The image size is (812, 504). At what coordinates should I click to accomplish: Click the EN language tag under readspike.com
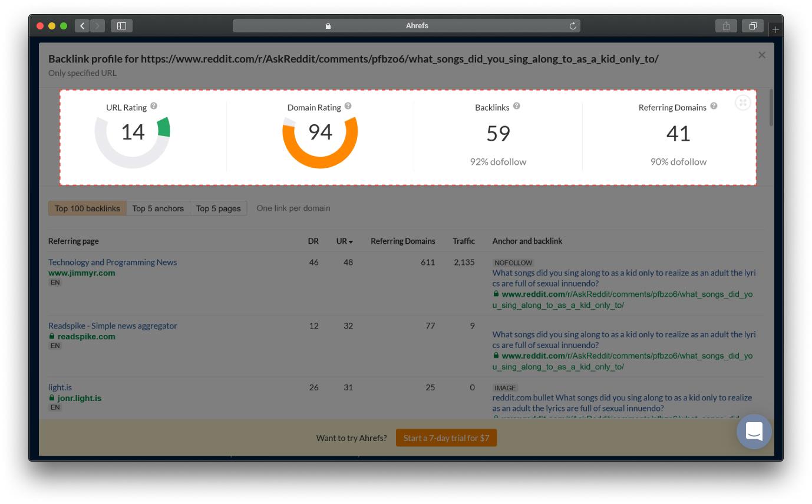pyautogui.click(x=55, y=346)
